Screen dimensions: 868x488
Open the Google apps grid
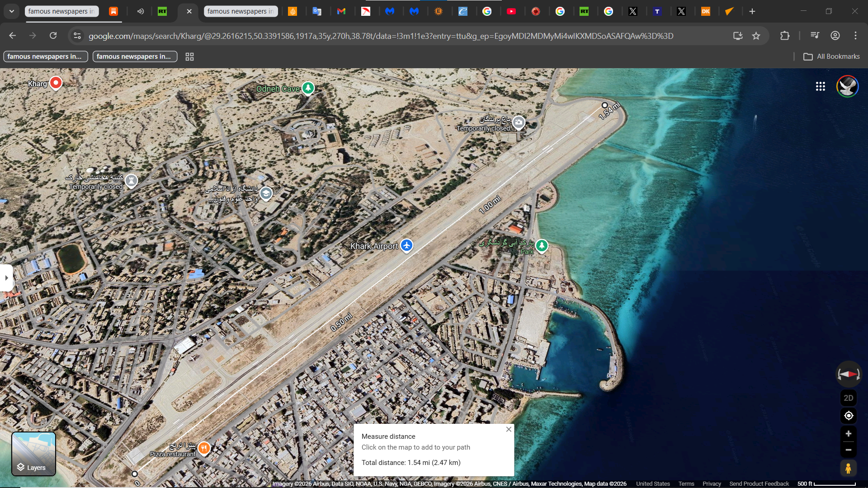click(x=821, y=86)
